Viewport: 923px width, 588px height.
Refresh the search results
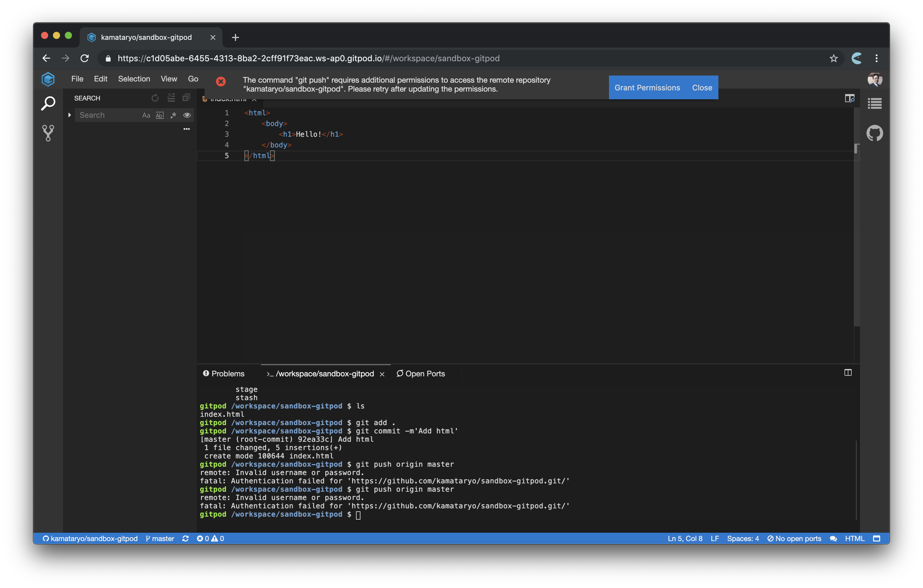pyautogui.click(x=155, y=98)
